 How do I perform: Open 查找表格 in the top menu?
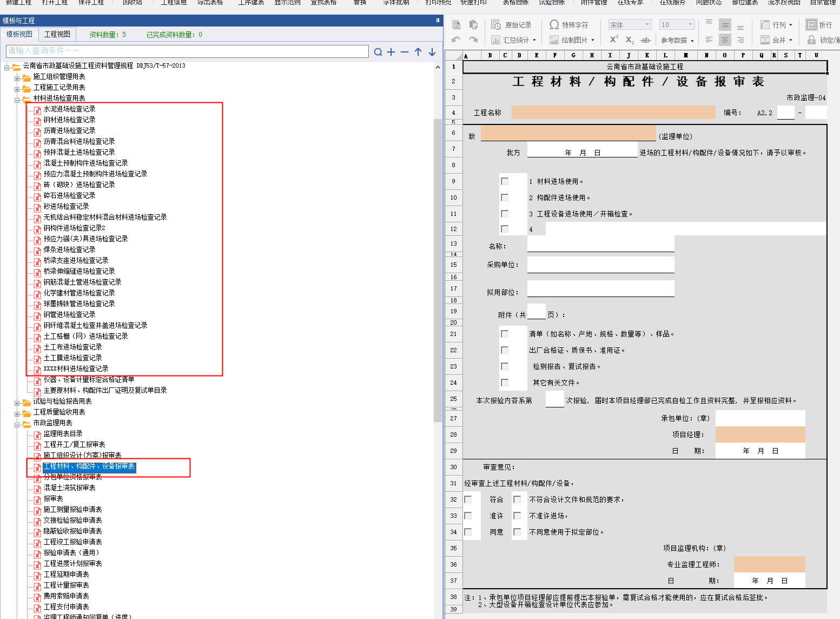tap(323, 3)
